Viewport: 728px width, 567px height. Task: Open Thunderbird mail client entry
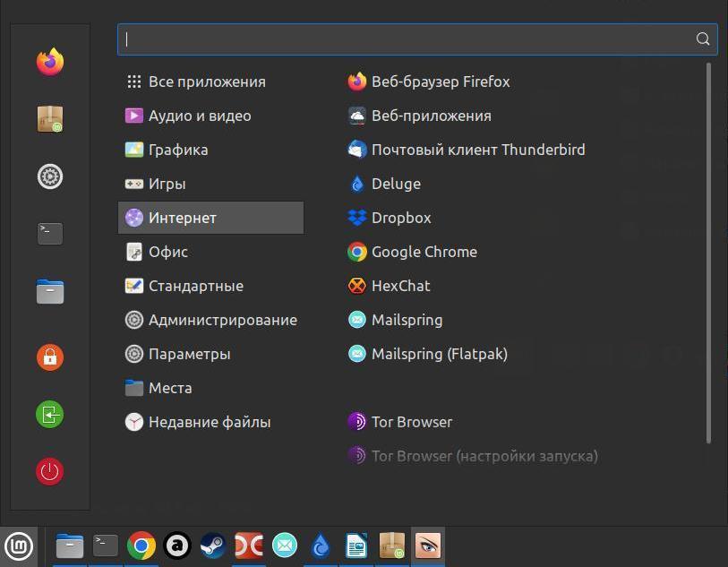[x=477, y=150]
